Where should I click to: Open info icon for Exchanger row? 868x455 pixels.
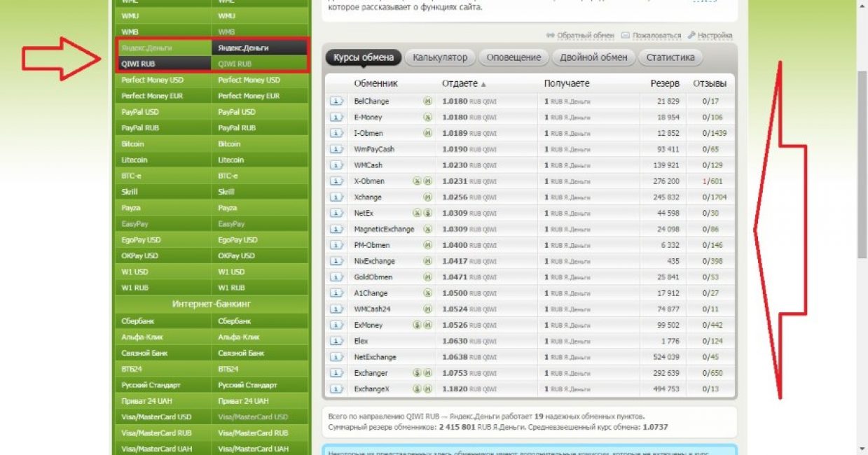(336, 373)
